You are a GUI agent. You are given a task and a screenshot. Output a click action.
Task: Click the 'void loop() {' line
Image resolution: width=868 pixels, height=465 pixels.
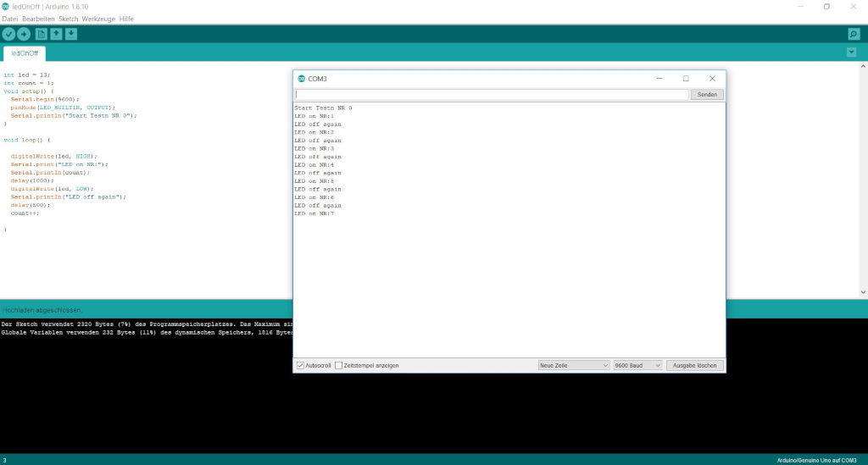coord(26,141)
